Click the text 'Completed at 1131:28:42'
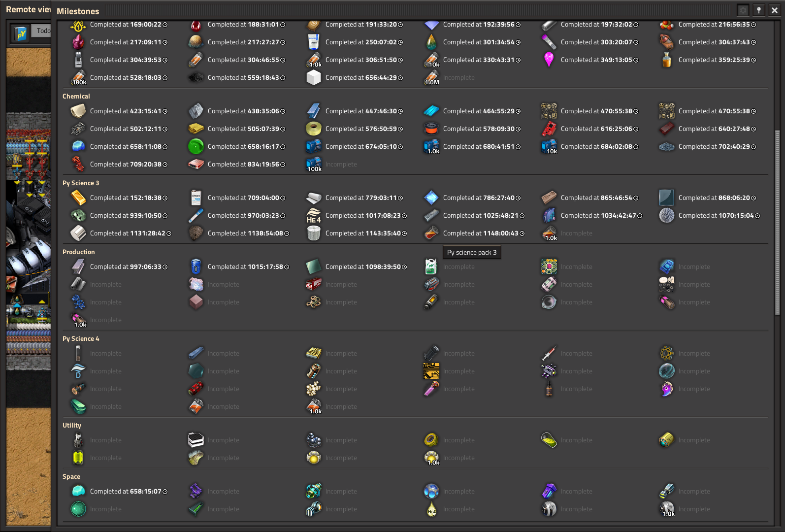 pos(128,233)
